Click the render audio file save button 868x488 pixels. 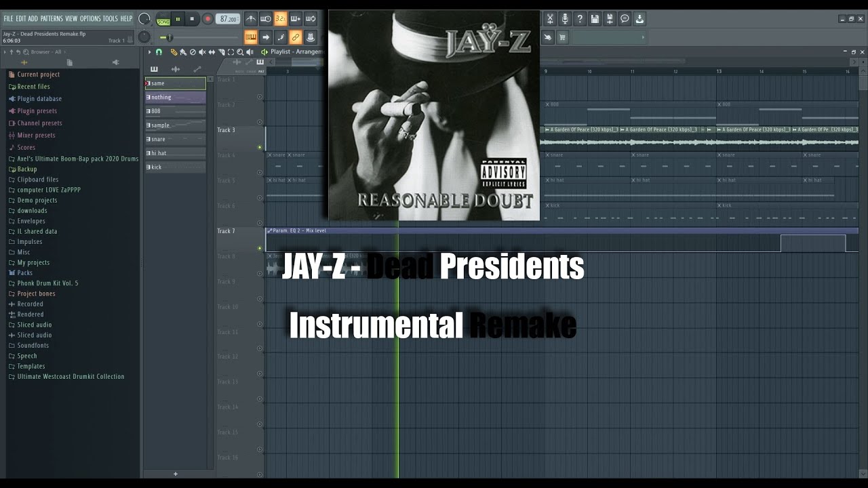[x=610, y=19]
